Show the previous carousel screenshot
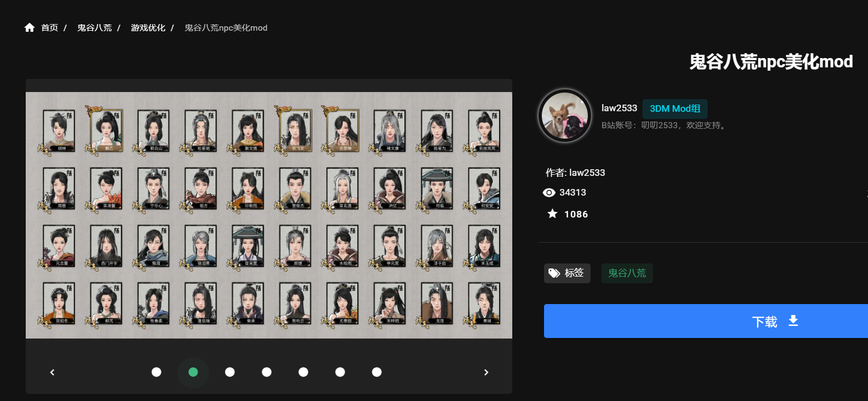 click(52, 373)
